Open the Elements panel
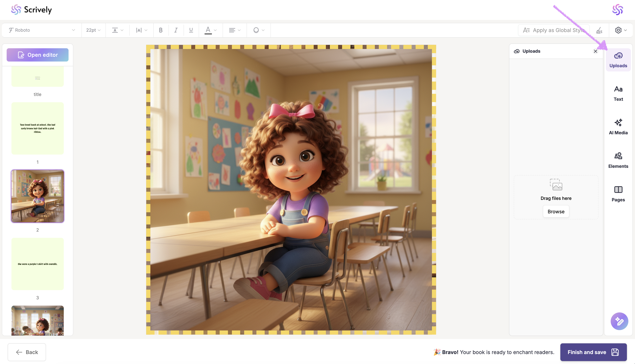 (x=618, y=160)
